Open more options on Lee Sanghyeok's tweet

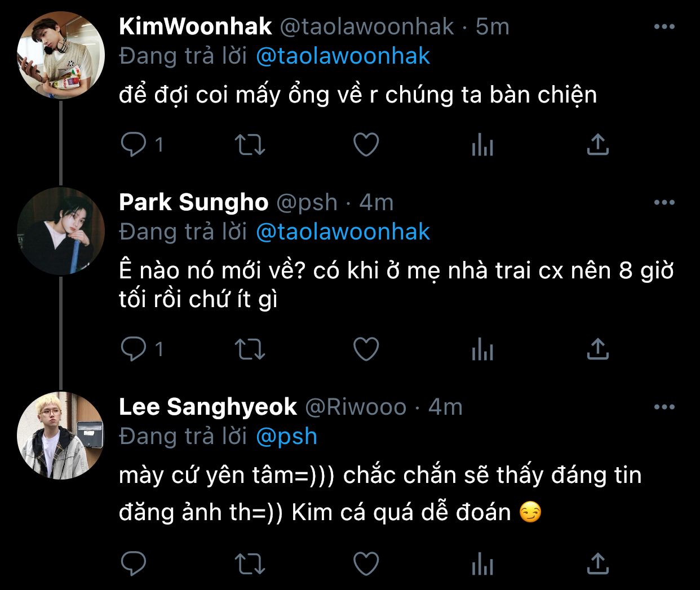(x=664, y=407)
